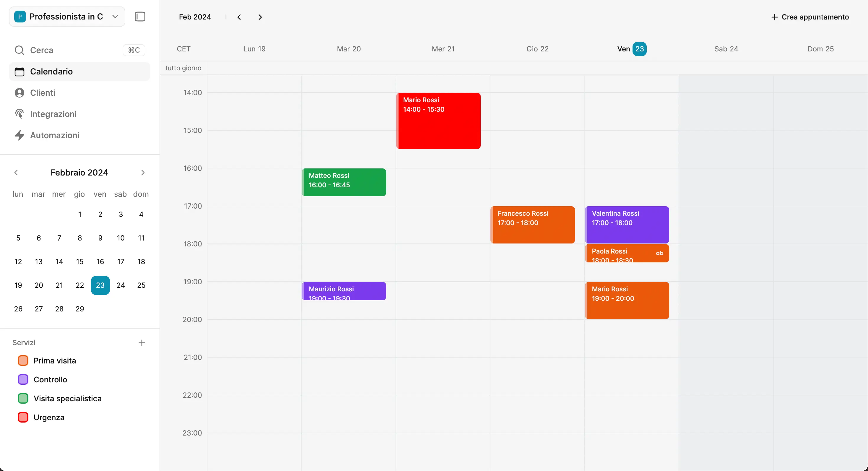
Task: Click the Automazioni icon in sidebar
Action: click(20, 135)
